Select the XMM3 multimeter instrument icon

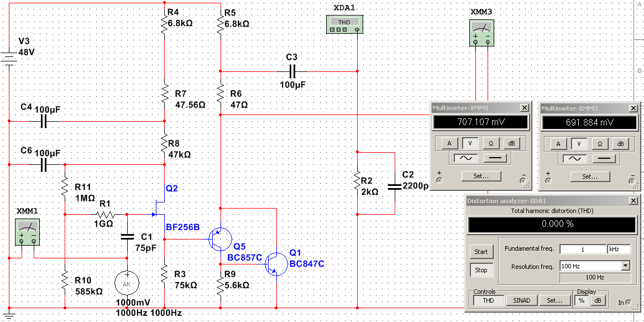(x=481, y=33)
